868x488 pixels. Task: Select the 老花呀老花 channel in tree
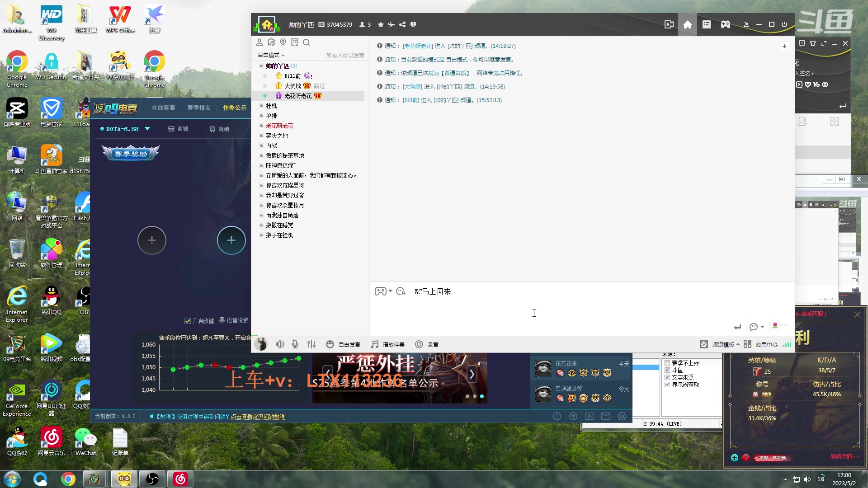coord(279,126)
